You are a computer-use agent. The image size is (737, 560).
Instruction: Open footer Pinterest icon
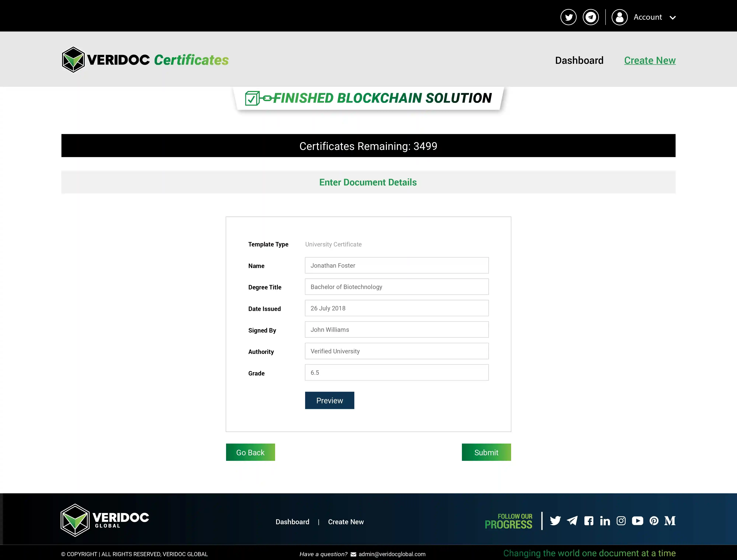point(654,521)
